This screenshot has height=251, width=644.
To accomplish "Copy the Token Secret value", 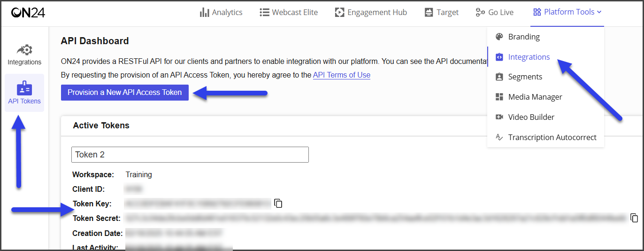I will pos(634,218).
